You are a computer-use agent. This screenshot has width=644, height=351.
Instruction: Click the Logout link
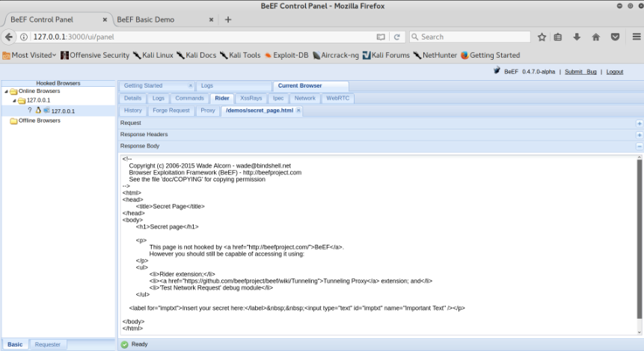pos(614,72)
